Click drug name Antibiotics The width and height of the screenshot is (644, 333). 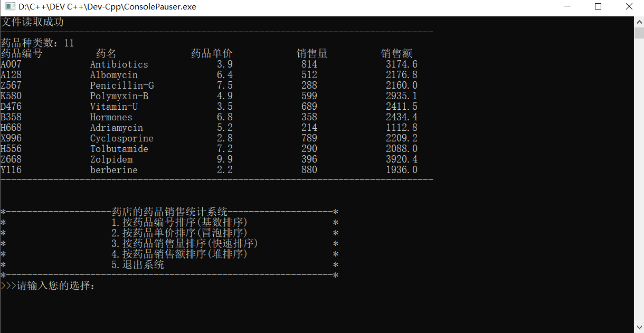coord(119,64)
